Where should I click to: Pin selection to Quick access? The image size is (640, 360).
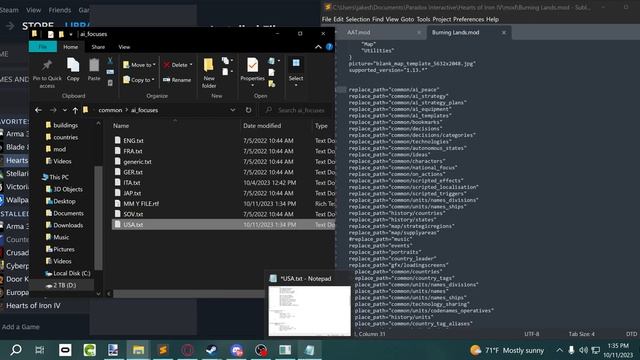click(x=47, y=73)
